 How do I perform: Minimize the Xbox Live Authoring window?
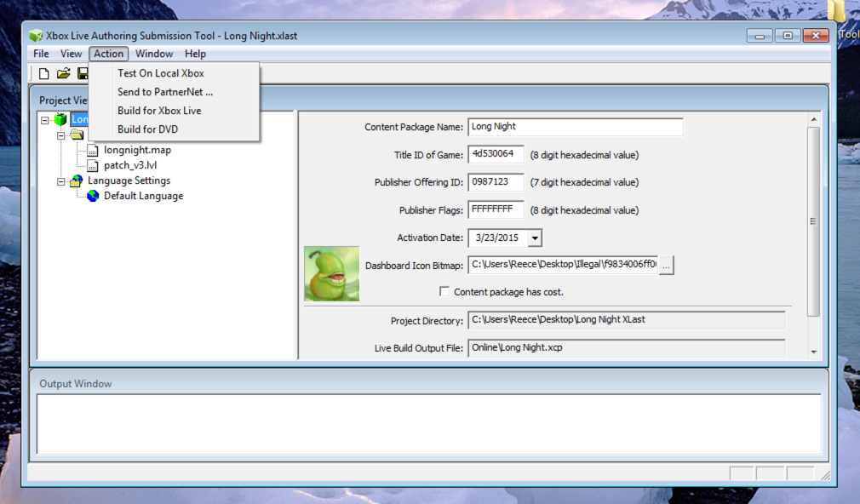point(760,36)
